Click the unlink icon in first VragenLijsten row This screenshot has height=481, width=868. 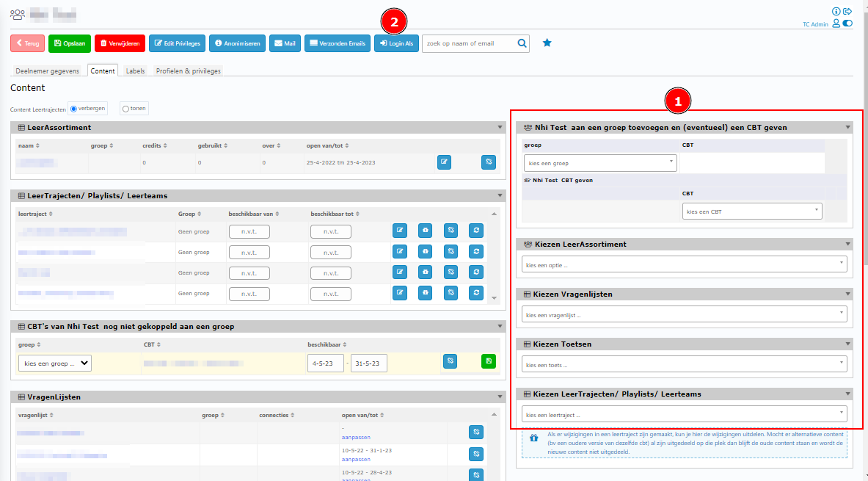(476, 432)
